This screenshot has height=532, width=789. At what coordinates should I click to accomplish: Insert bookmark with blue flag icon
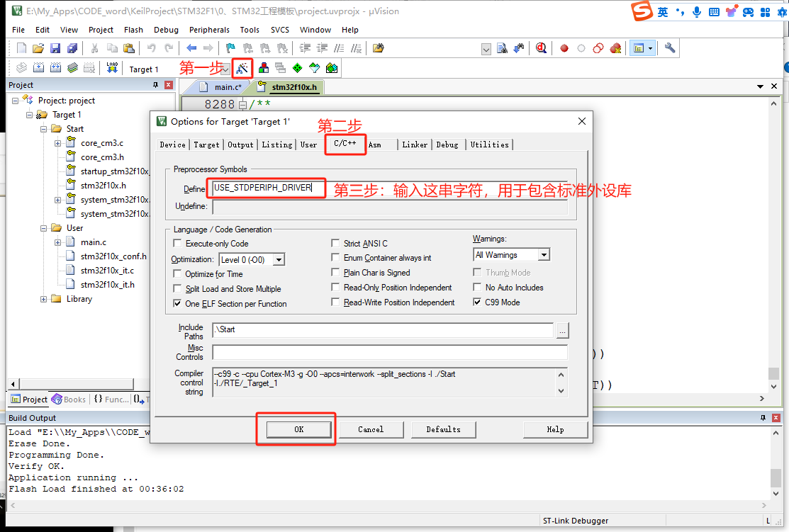(230, 48)
